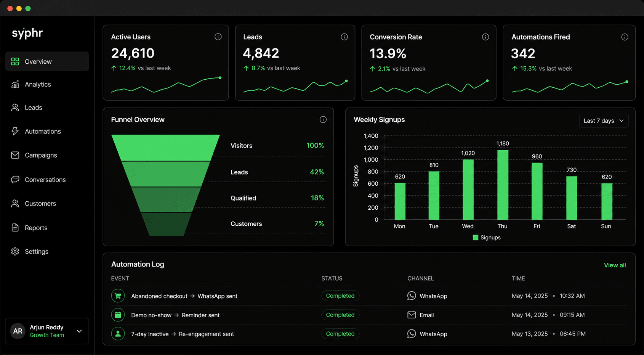644x355 pixels.
Task: Click the Settings gear icon in sidebar
Action: (15, 251)
